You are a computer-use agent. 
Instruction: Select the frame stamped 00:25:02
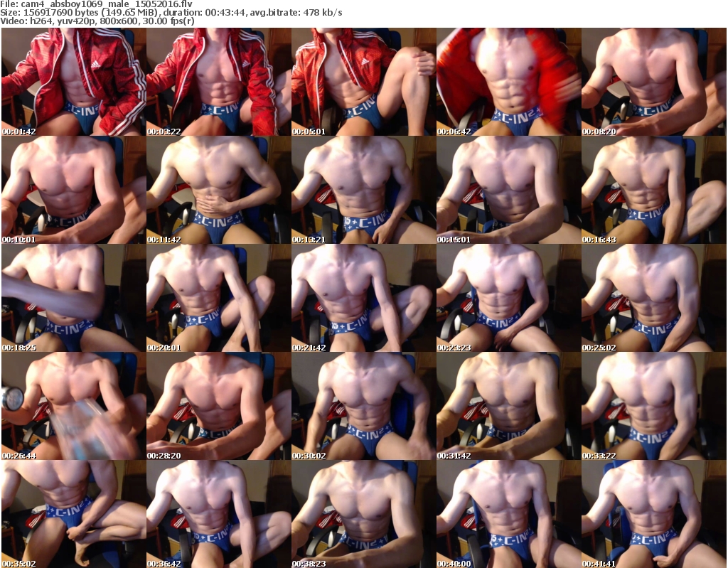pyautogui.click(x=653, y=298)
